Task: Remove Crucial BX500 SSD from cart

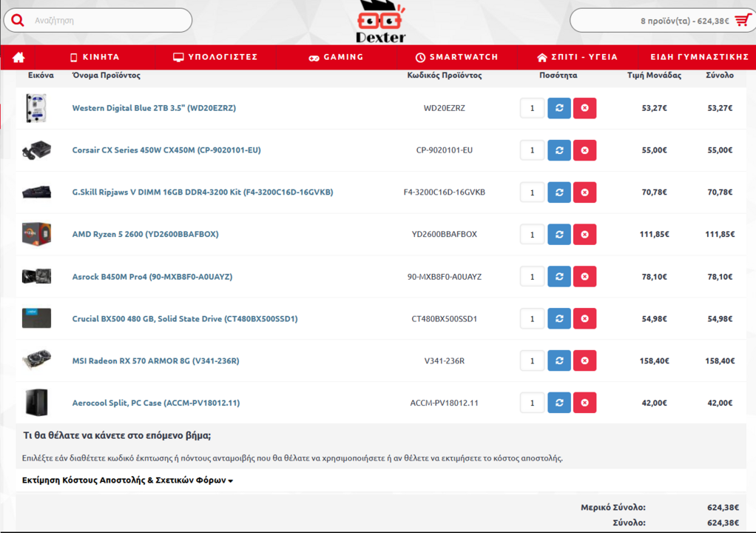Action: point(585,318)
